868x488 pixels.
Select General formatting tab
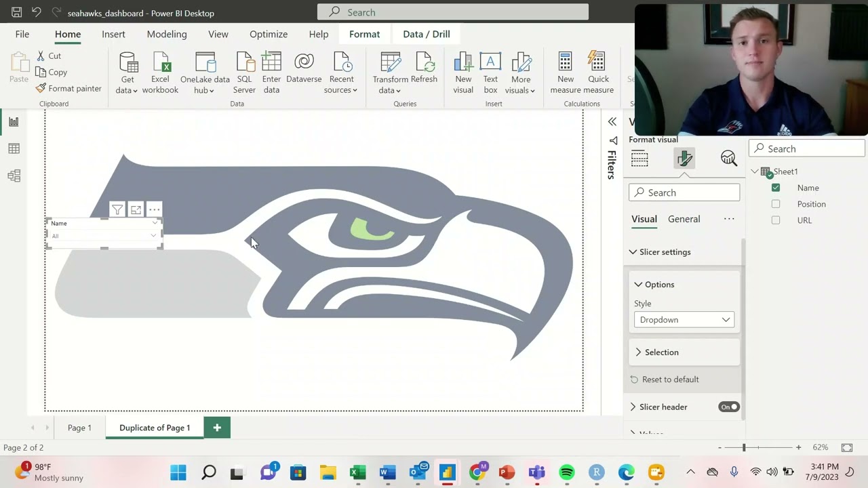coord(684,219)
